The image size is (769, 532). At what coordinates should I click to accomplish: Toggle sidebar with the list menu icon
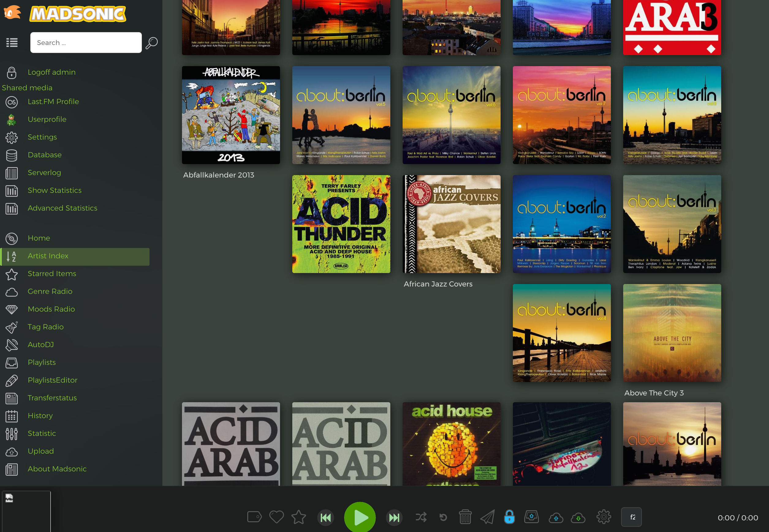pos(12,43)
